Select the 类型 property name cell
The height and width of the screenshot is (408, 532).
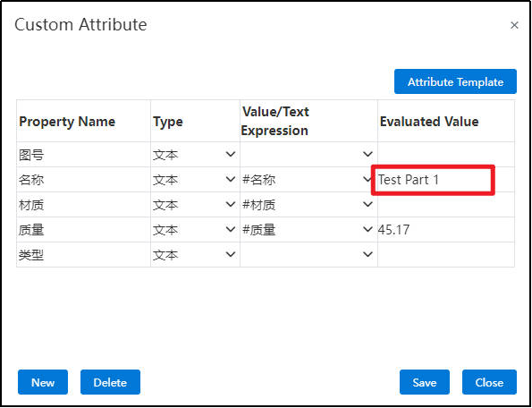[x=83, y=255]
